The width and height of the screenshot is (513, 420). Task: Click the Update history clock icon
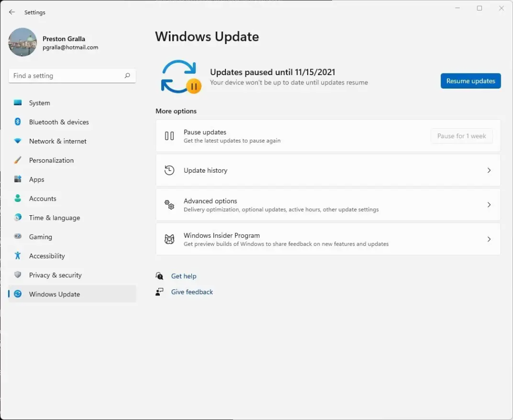coord(169,170)
